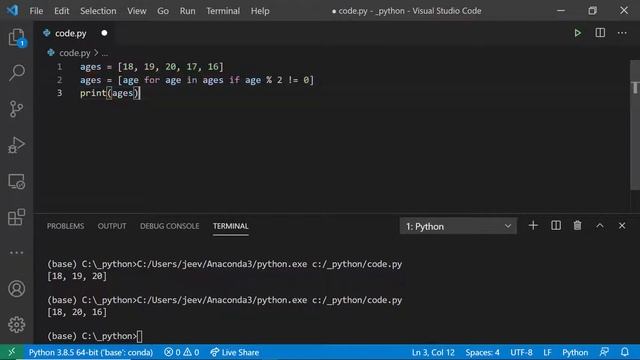
Task: Open Run and Debug view icon
Action: click(16, 145)
